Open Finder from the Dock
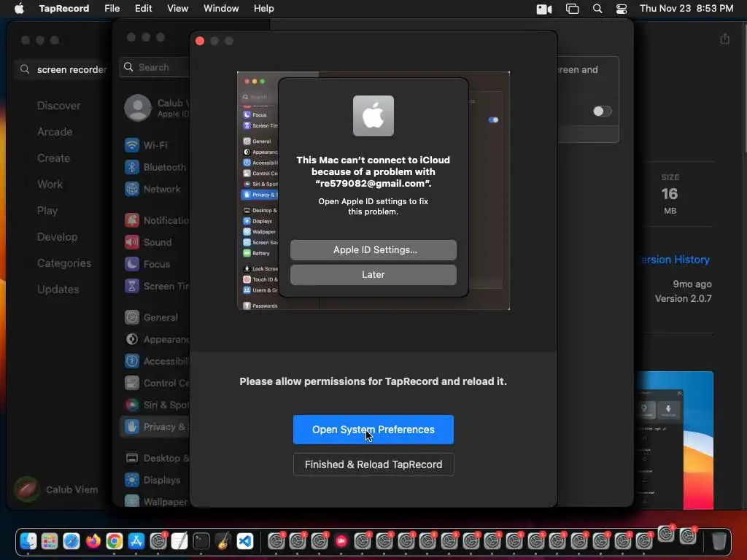 pyautogui.click(x=28, y=541)
